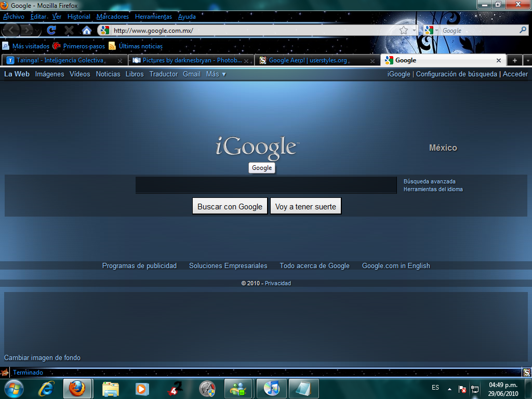Click the Action Center flag tray icon
The height and width of the screenshot is (399, 532).
coord(462,389)
